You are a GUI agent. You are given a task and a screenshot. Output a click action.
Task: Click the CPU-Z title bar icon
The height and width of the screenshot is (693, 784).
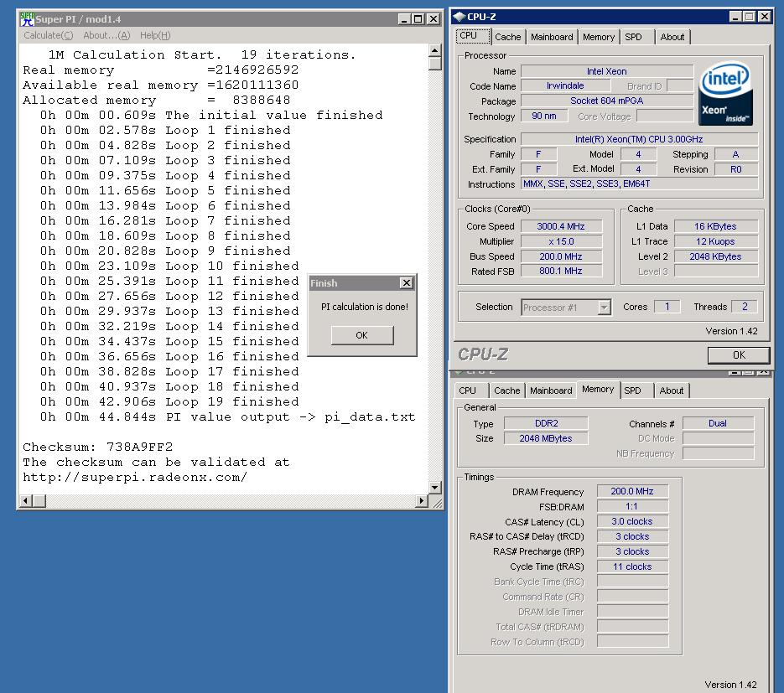click(459, 17)
